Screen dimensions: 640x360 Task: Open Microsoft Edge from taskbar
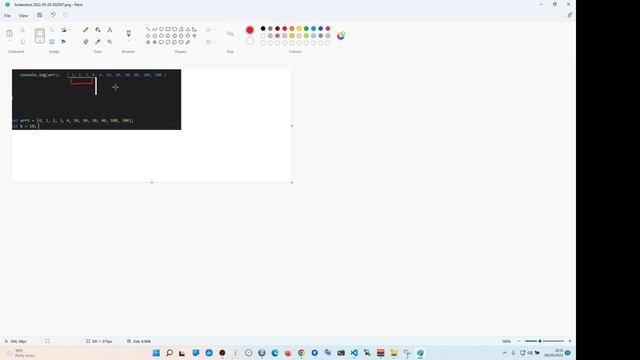[x=275, y=353]
